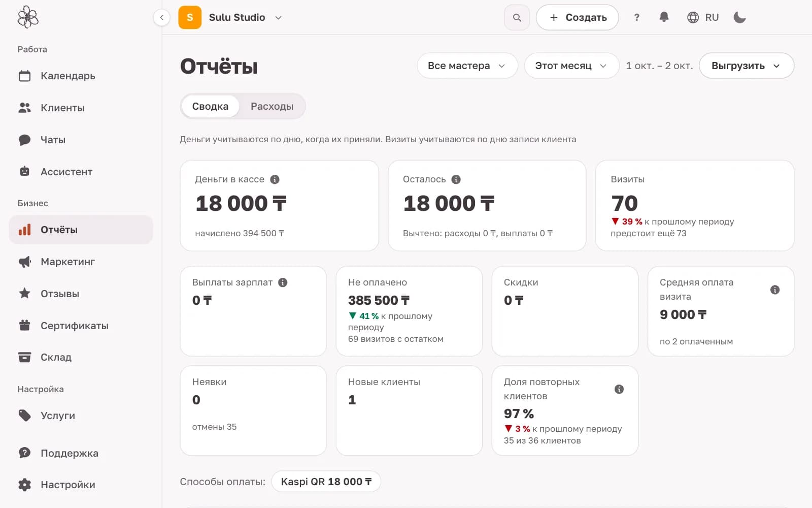812x508 pixels.
Task: Open the Выгрузить export dropdown
Action: click(747, 66)
